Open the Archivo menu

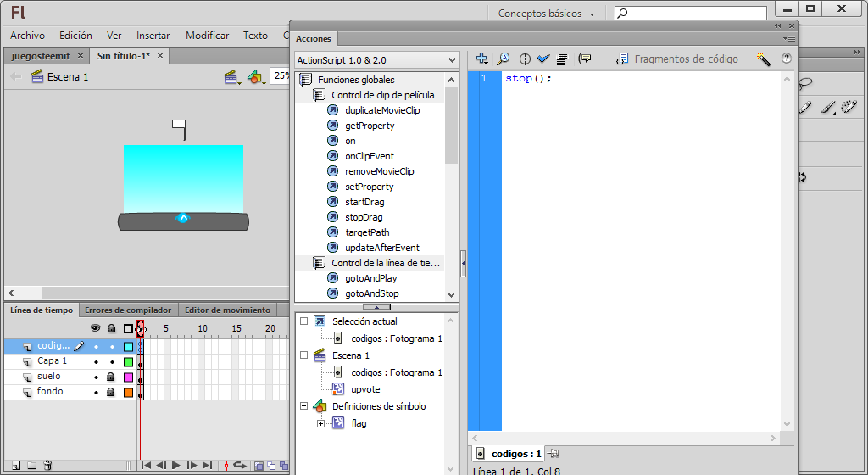pyautogui.click(x=27, y=36)
